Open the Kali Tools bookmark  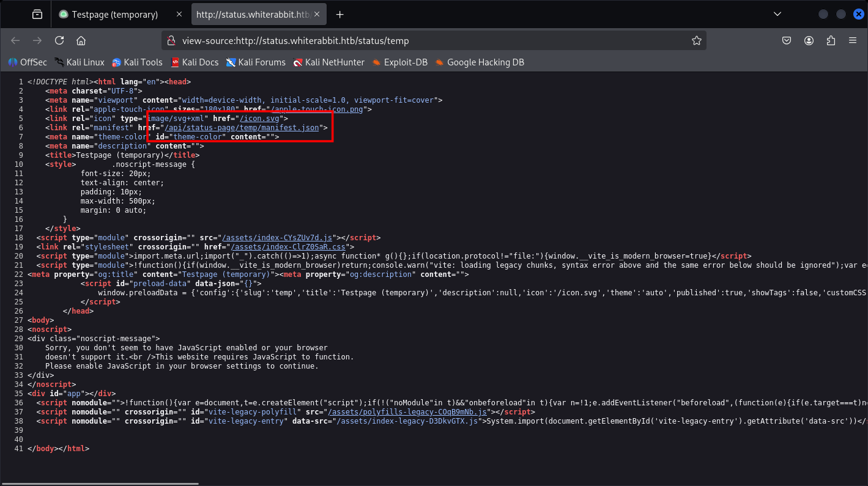coord(143,62)
